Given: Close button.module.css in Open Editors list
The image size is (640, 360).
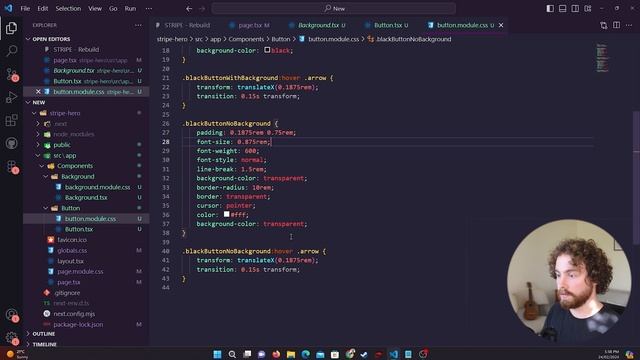Looking at the screenshot, I should click(38, 92).
